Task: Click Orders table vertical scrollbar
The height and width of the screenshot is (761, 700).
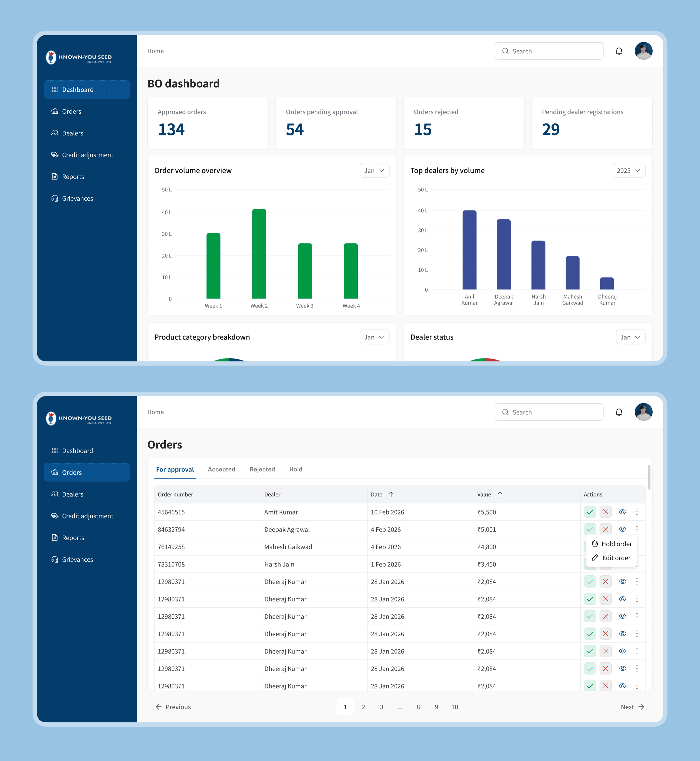Action: [x=649, y=477]
